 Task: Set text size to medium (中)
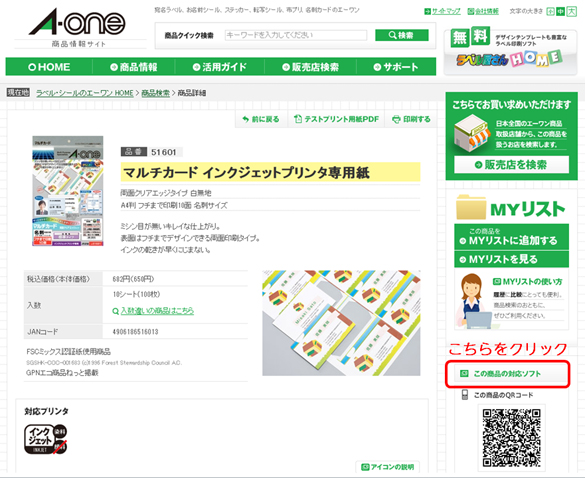click(x=560, y=12)
